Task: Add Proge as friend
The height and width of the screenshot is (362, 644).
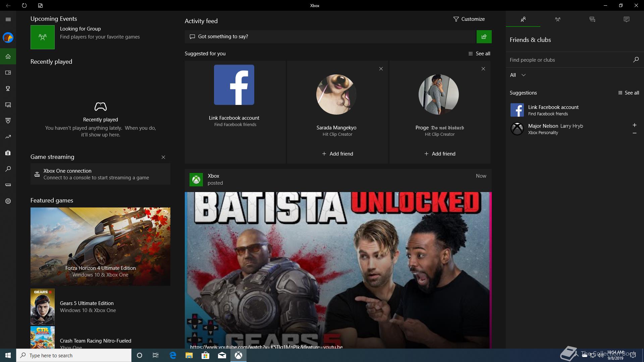Action: [440, 154]
